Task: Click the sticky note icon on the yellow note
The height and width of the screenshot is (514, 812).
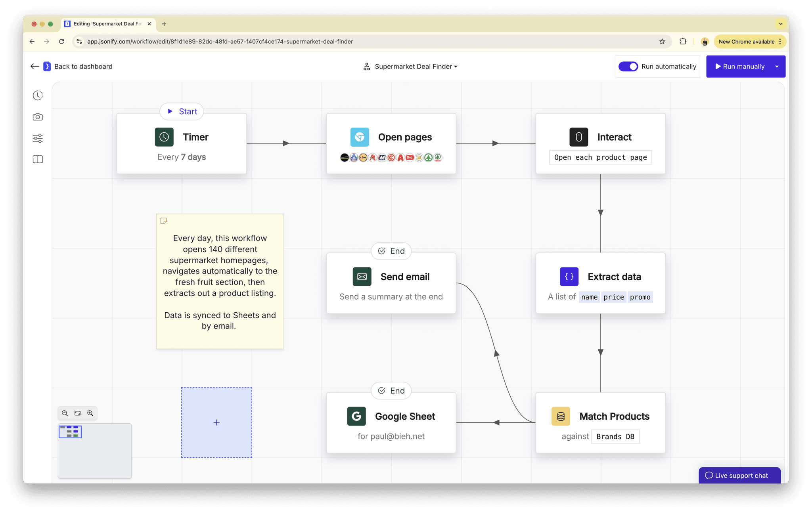Action: pyautogui.click(x=163, y=221)
